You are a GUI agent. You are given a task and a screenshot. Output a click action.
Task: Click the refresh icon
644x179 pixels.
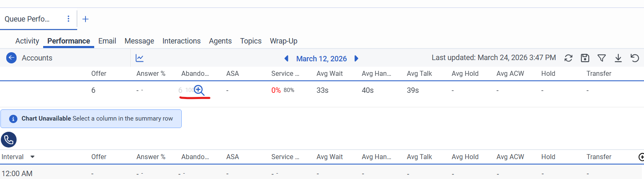tap(568, 58)
